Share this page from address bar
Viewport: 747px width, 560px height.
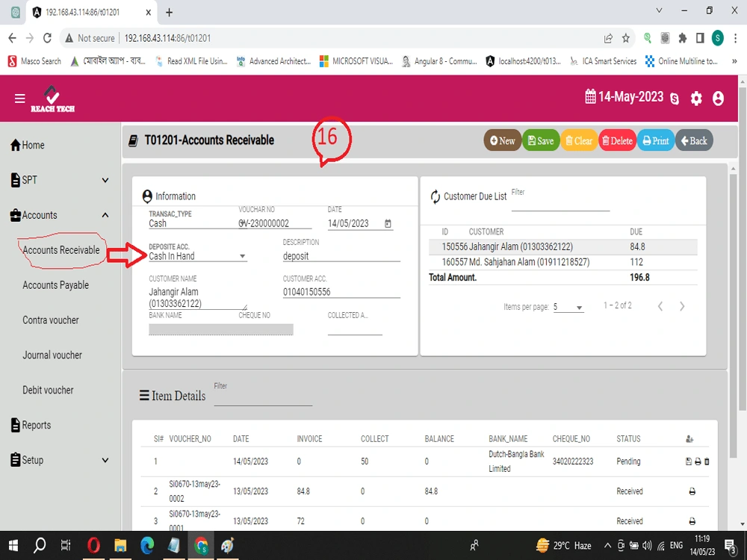click(608, 38)
